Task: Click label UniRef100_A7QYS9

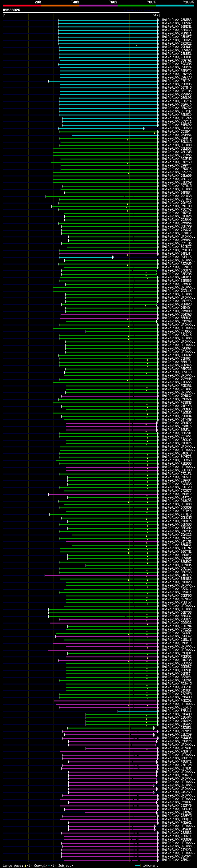Action: click(177, 162)
